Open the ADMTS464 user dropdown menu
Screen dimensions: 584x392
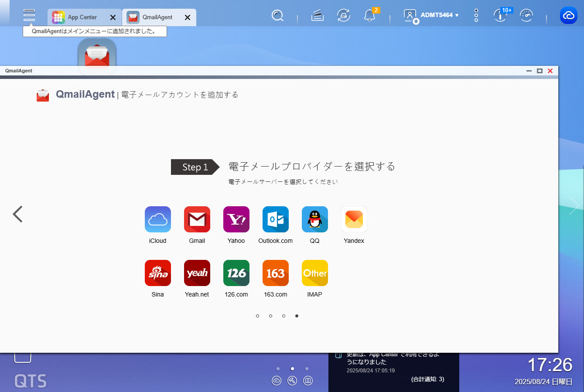[x=439, y=15]
